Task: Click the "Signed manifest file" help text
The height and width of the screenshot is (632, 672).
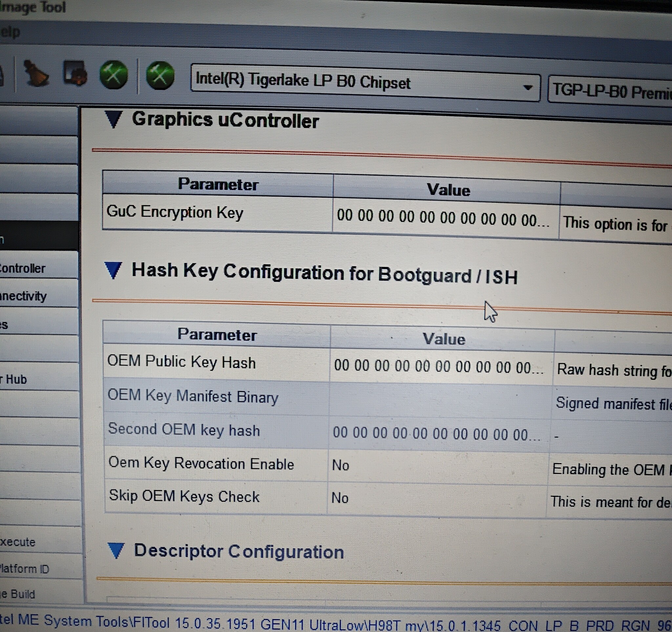Action: [x=614, y=404]
